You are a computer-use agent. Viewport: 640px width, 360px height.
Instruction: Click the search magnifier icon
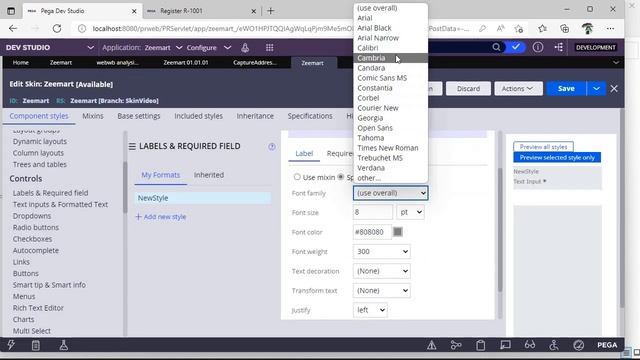[496, 47]
